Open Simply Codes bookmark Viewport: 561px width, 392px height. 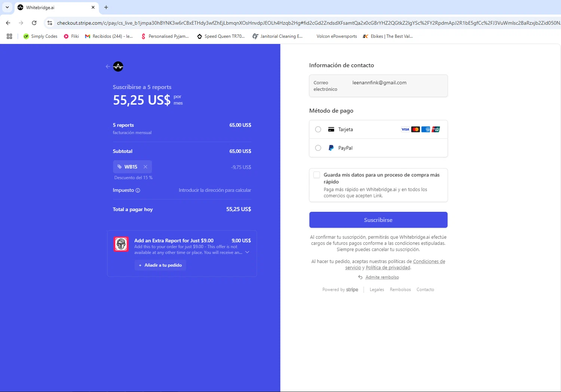(x=40, y=36)
